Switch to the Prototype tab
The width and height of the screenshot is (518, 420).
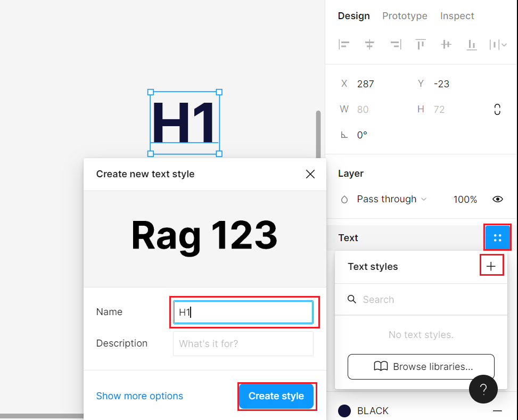pos(405,16)
